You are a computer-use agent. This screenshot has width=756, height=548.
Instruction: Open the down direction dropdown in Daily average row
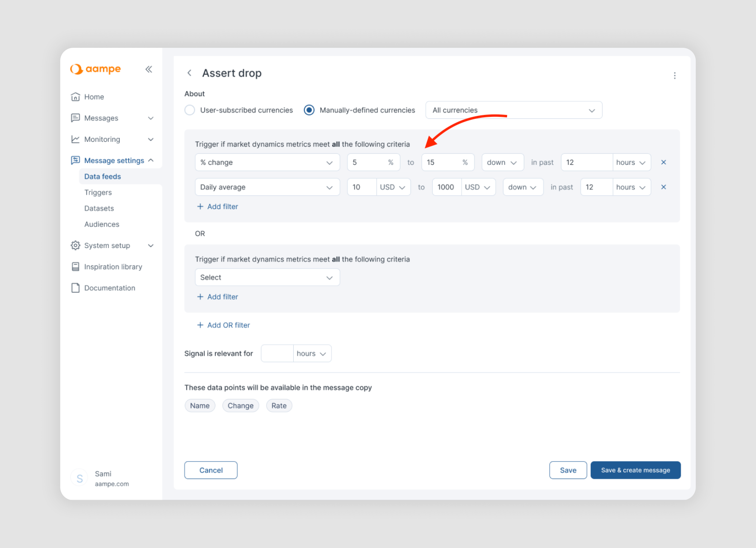coord(523,187)
